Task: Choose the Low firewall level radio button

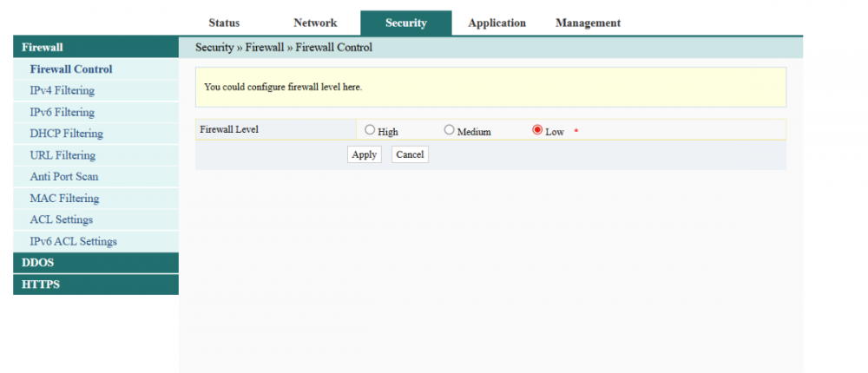Action: pos(537,130)
